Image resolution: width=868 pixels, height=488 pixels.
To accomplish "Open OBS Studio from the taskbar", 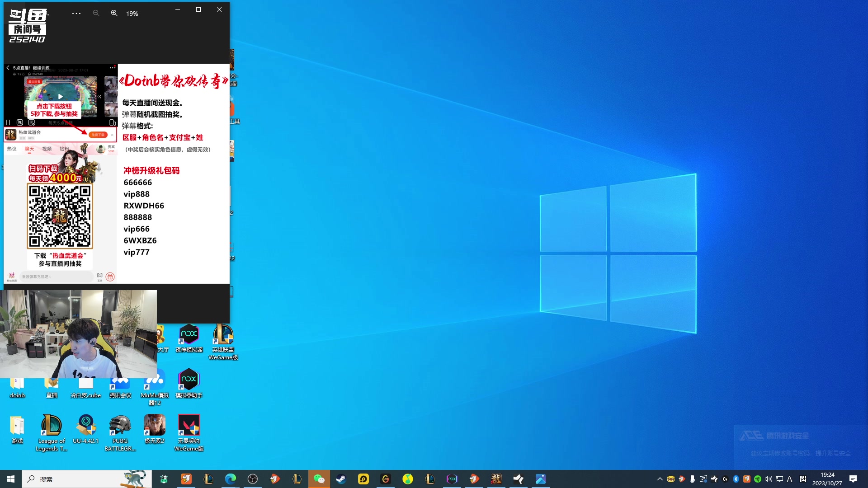I will click(253, 479).
